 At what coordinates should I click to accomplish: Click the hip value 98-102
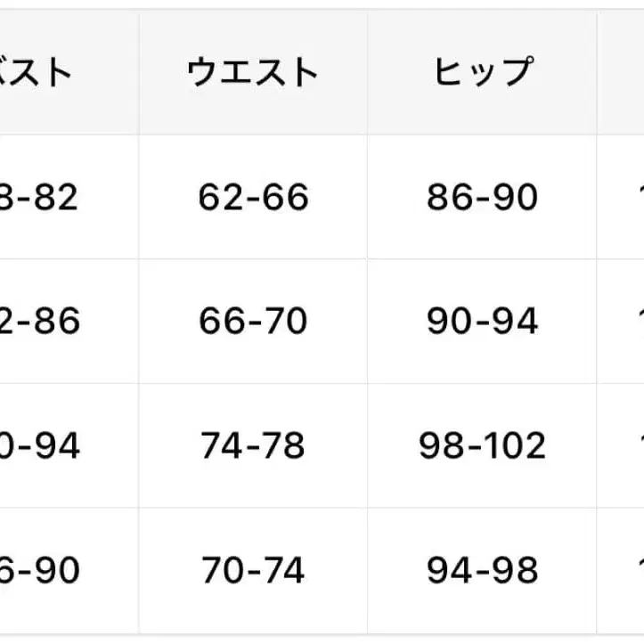(x=482, y=445)
